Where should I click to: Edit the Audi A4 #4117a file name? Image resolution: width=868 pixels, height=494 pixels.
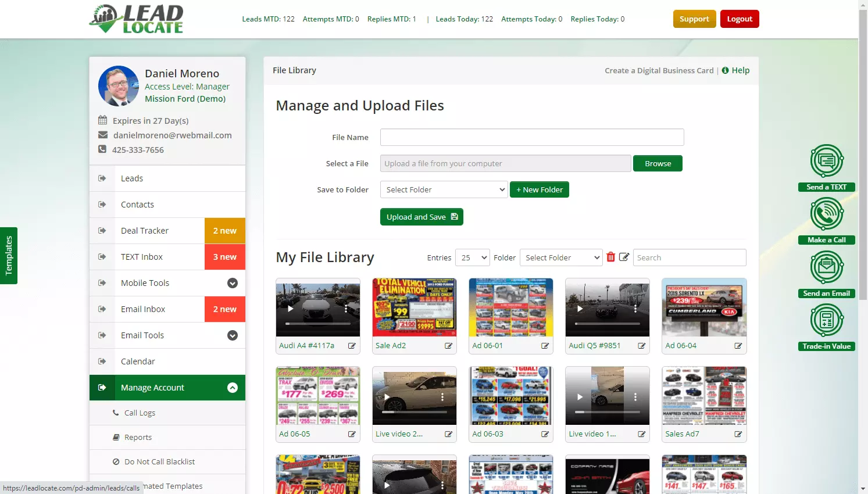[x=352, y=346]
